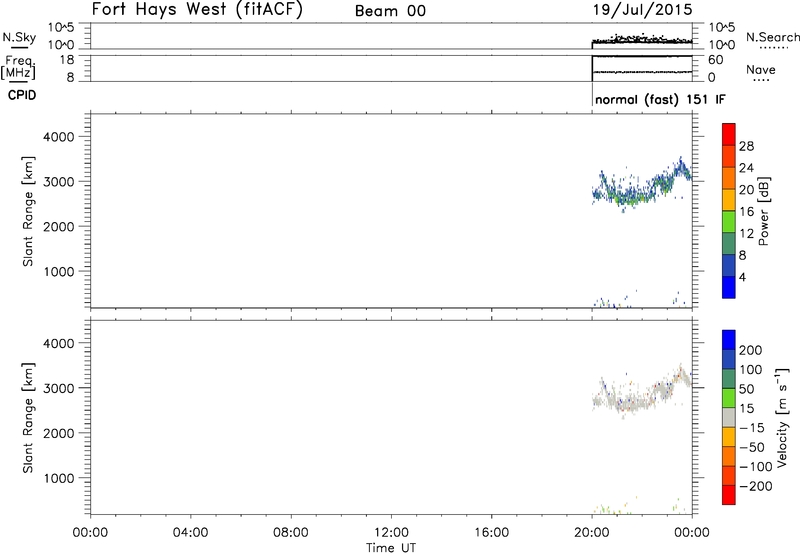Click the '16:00' time tick label

point(491,533)
